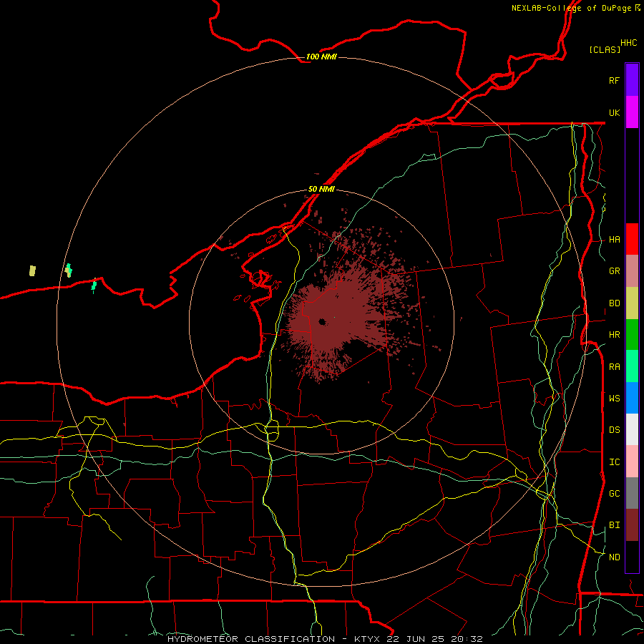Click the HR legend label
Image resolution: width=644 pixels, height=644 pixels.
pyautogui.click(x=614, y=335)
